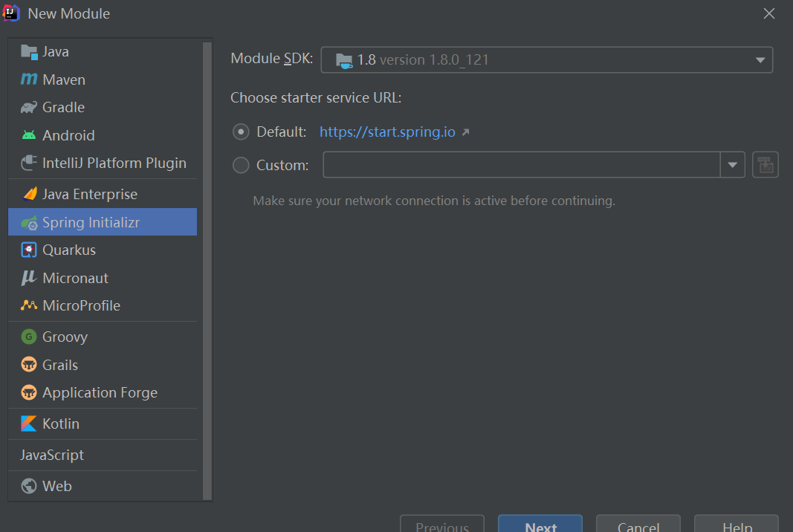Select the Groovy G icon
This screenshot has height=532, width=793.
pyautogui.click(x=29, y=337)
